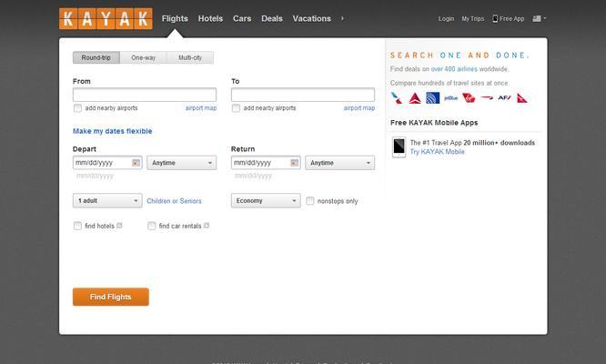
Task: Select the Round-trip tab
Action: (x=96, y=57)
